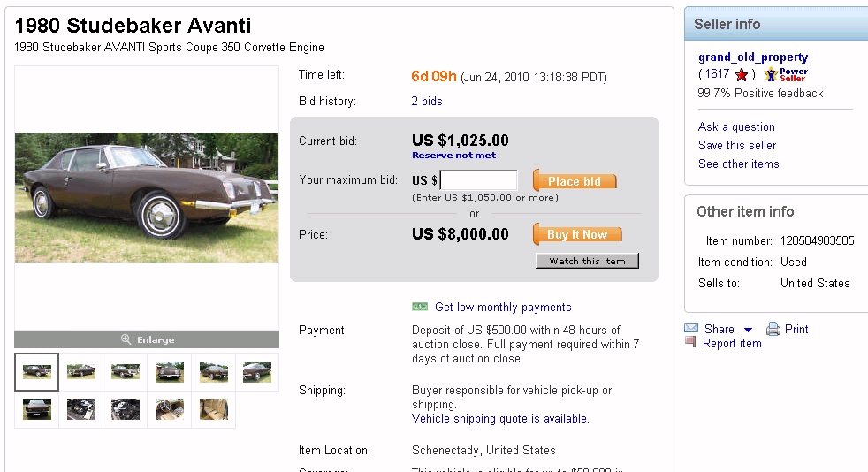Open the 2 bids history link

point(427,102)
